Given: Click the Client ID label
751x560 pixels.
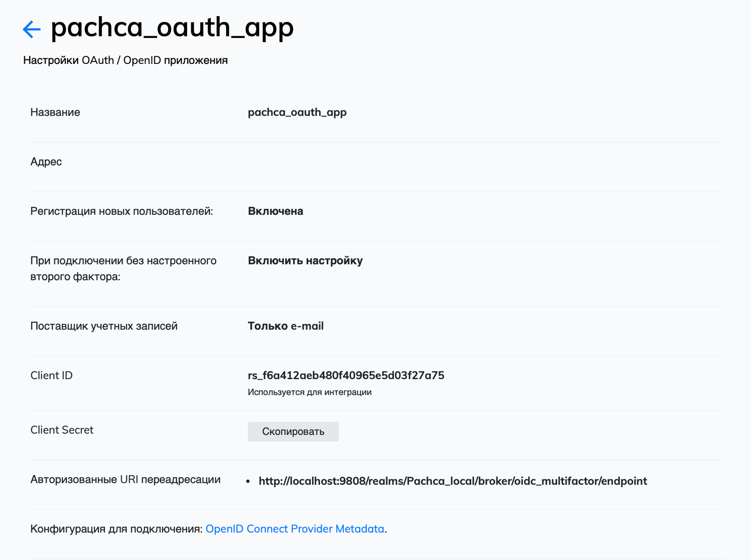Looking at the screenshot, I should 51,376.
